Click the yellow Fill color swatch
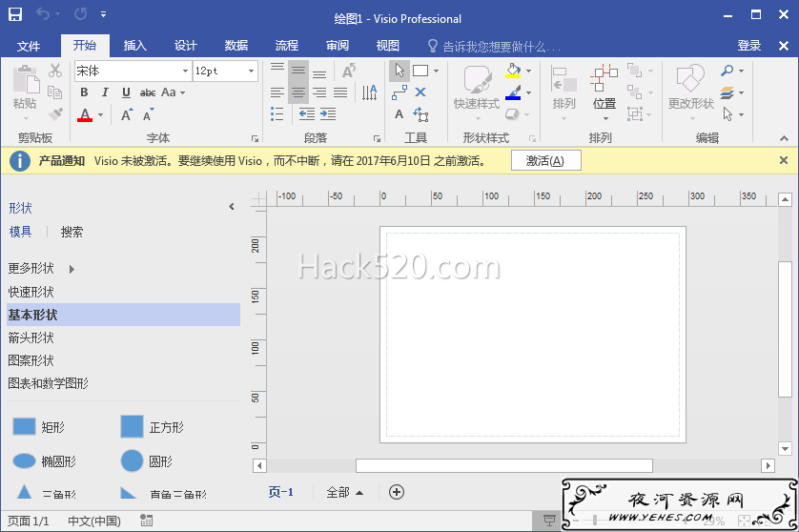Image resolution: width=799 pixels, height=532 pixels. pos(513,71)
